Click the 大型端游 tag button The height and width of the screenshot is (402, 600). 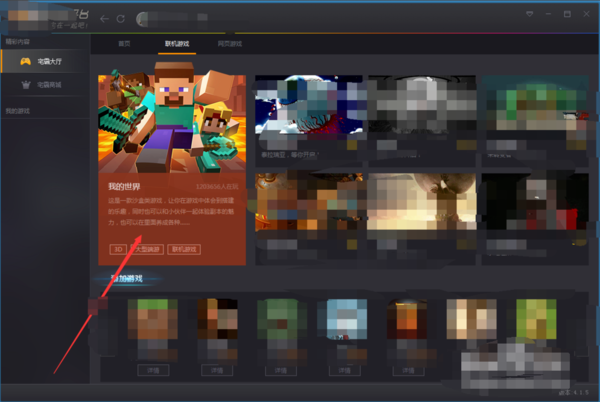point(146,247)
